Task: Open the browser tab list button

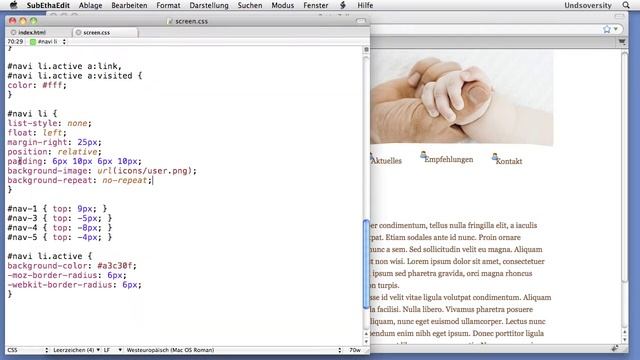Action: (x=622, y=42)
